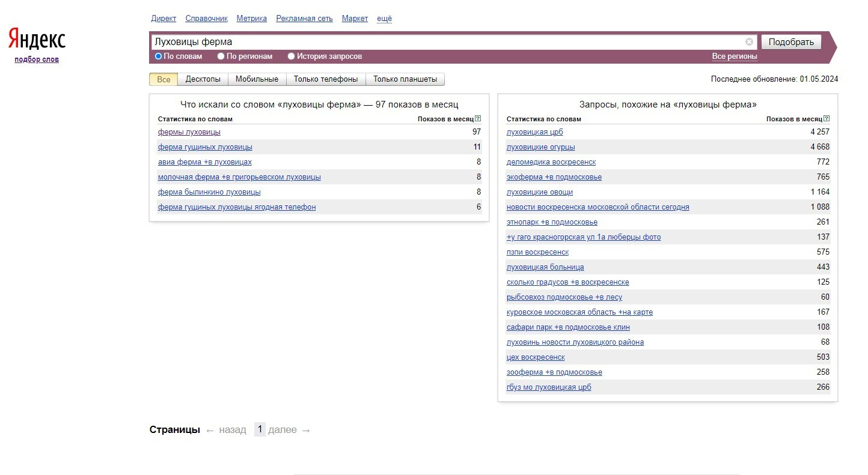
Task: Open the 'луховицкая црб' query link
Action: (x=535, y=132)
